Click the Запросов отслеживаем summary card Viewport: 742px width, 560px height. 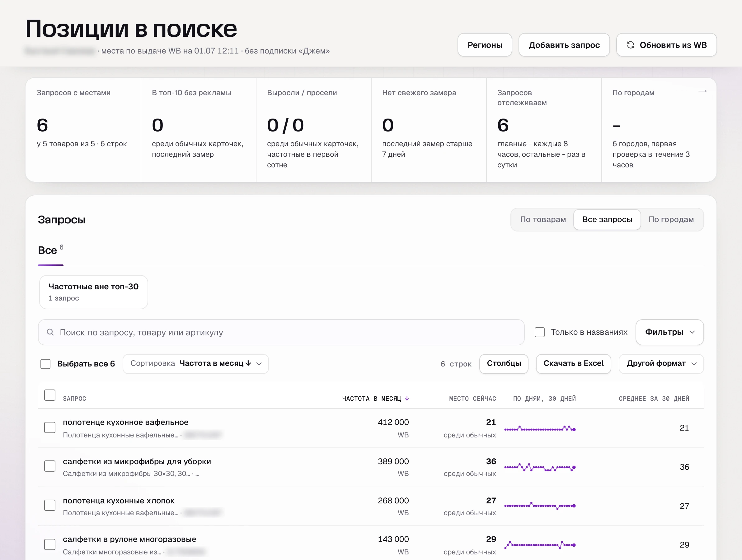pyautogui.click(x=544, y=130)
